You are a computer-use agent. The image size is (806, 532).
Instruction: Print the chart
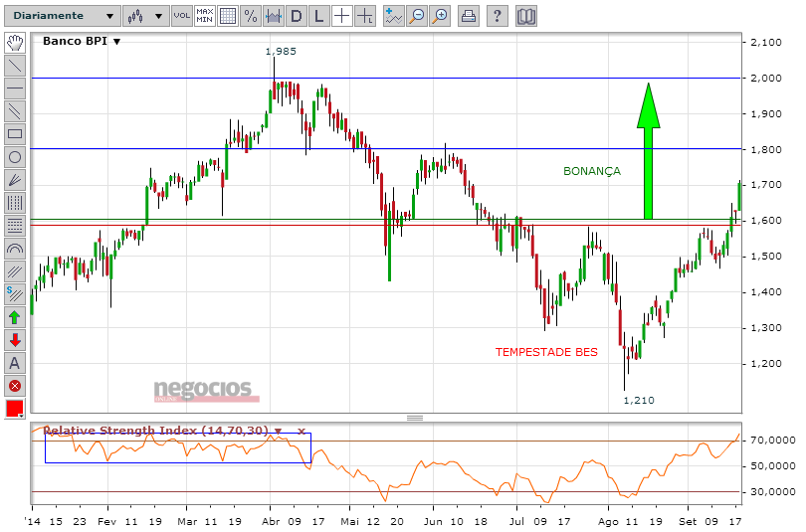pyautogui.click(x=469, y=16)
